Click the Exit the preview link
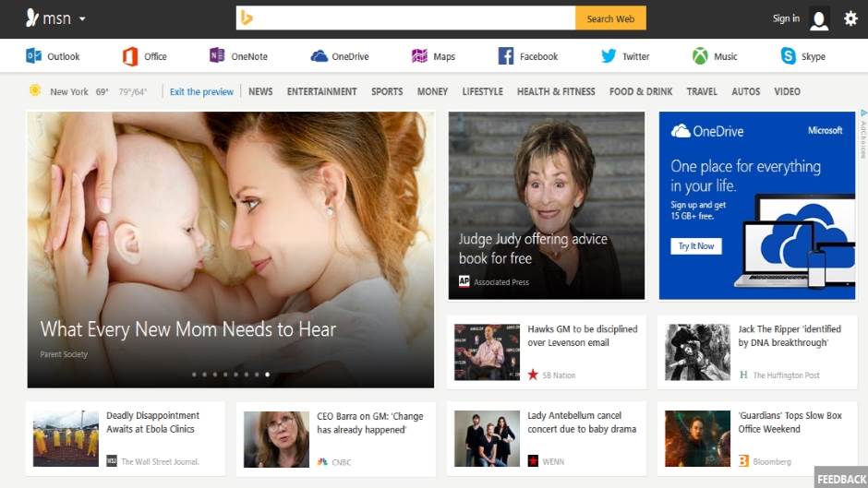868x488 pixels. [x=201, y=91]
